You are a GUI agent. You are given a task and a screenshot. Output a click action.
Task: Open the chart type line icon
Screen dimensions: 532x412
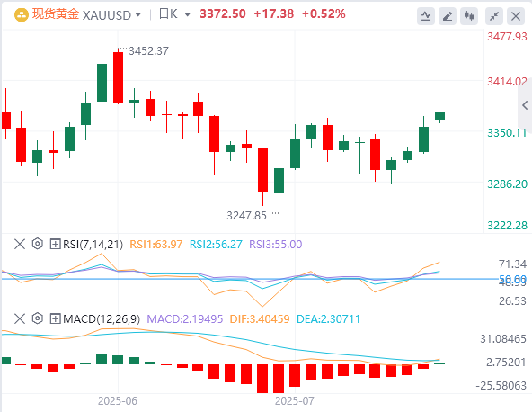pyautogui.click(x=426, y=16)
